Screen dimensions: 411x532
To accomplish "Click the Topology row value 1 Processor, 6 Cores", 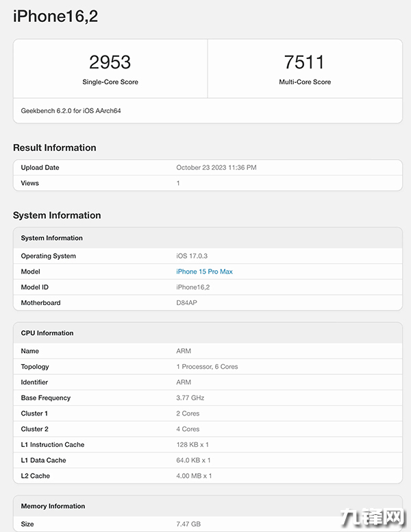I will click(x=207, y=367).
